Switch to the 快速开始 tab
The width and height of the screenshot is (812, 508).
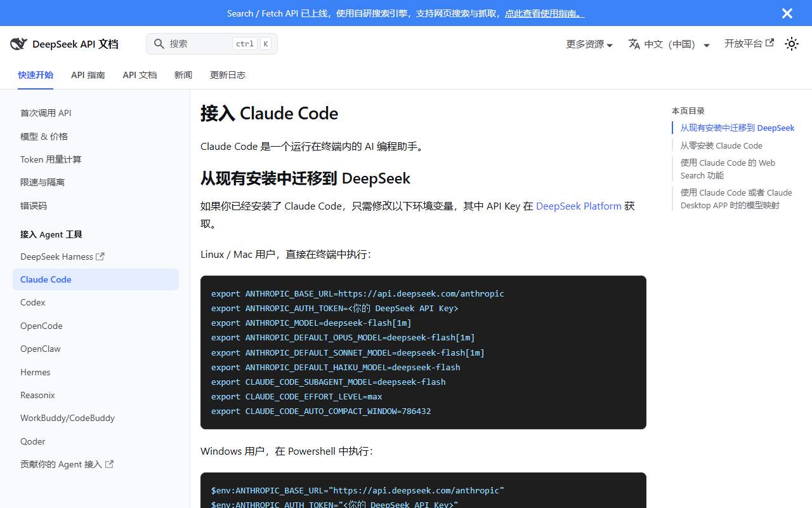click(x=36, y=75)
